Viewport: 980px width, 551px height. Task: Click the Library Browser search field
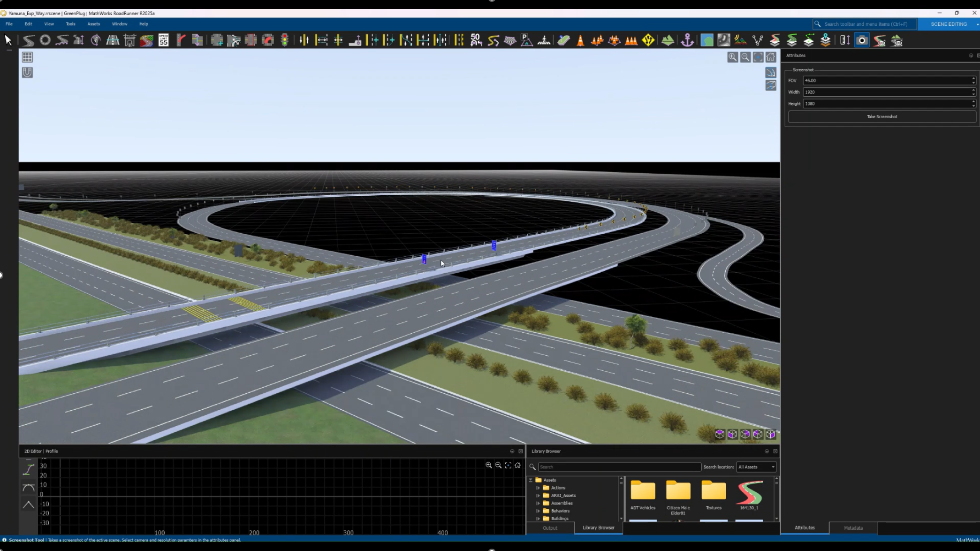tap(619, 467)
